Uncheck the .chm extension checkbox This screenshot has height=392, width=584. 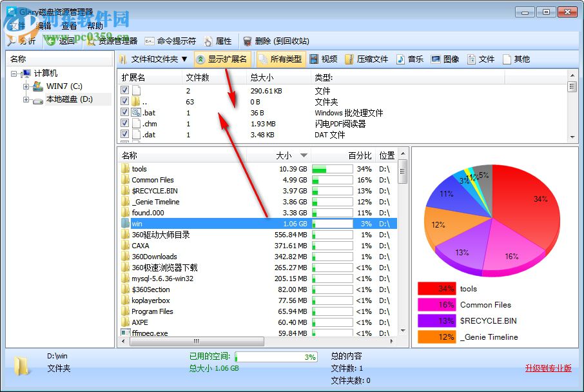point(125,123)
